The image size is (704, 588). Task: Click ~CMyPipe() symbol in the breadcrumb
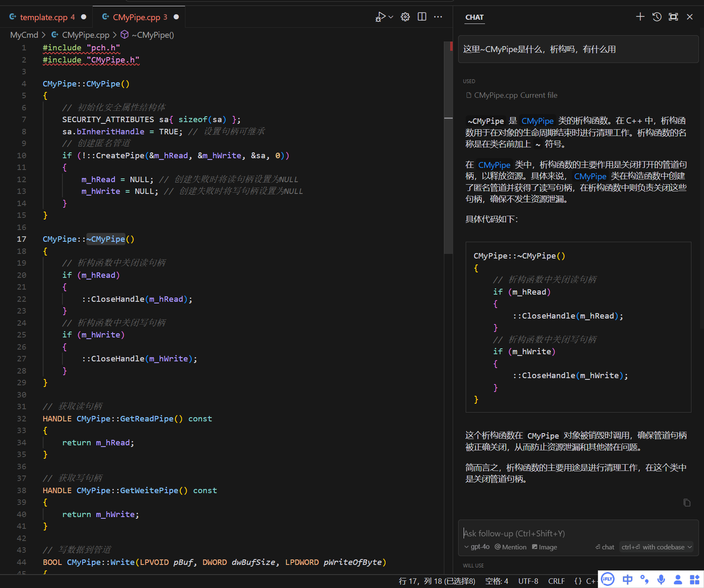[x=153, y=35]
